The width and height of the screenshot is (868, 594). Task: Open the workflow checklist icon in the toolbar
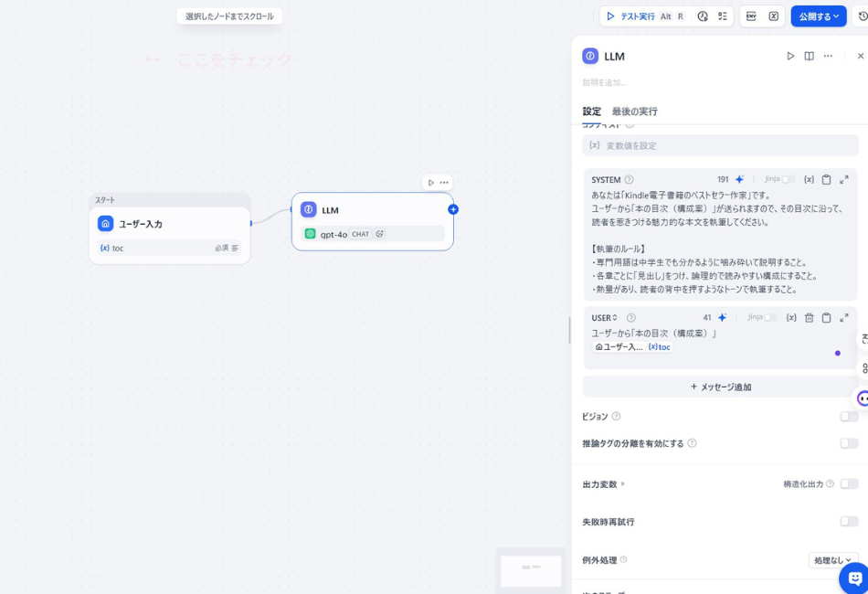click(723, 16)
